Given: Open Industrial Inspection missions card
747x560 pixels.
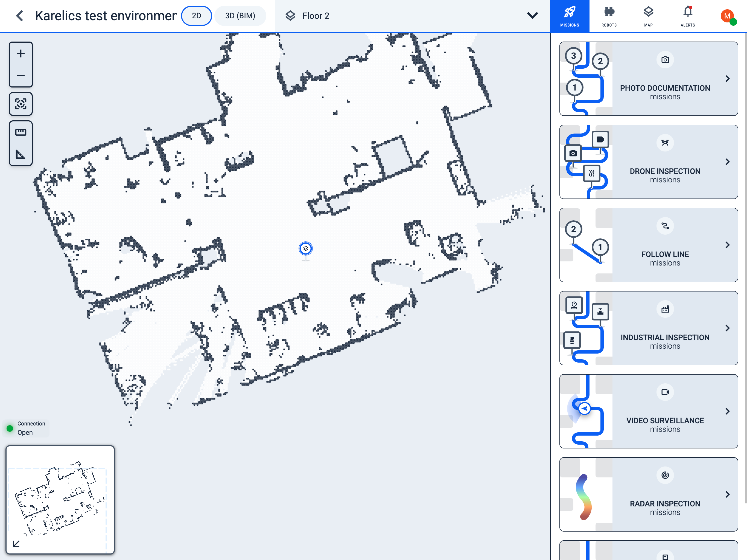Looking at the screenshot, I should pos(648,328).
